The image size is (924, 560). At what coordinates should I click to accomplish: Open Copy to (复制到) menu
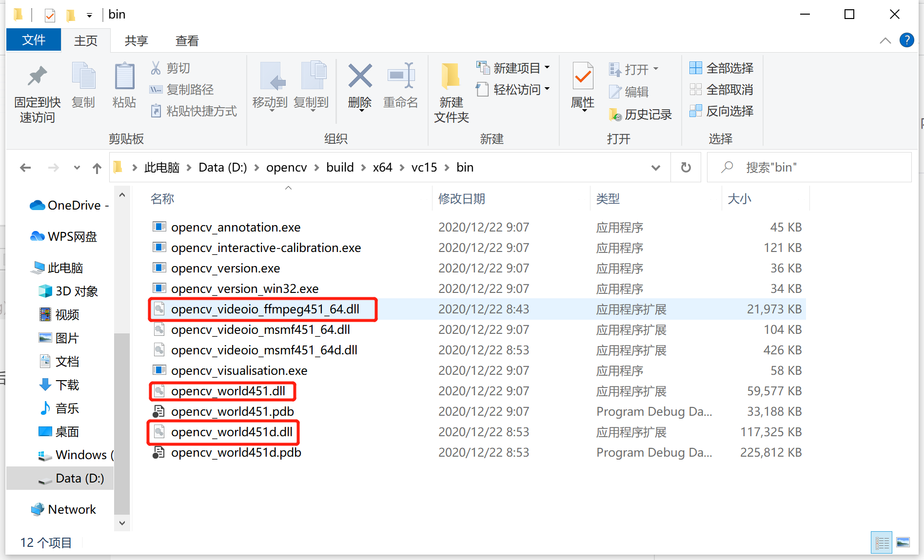click(311, 88)
